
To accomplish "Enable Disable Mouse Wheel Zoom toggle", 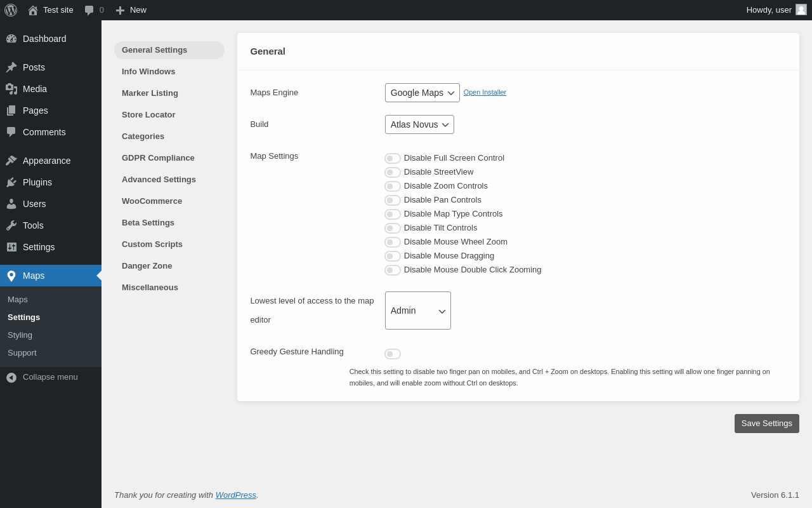I will click(x=393, y=242).
